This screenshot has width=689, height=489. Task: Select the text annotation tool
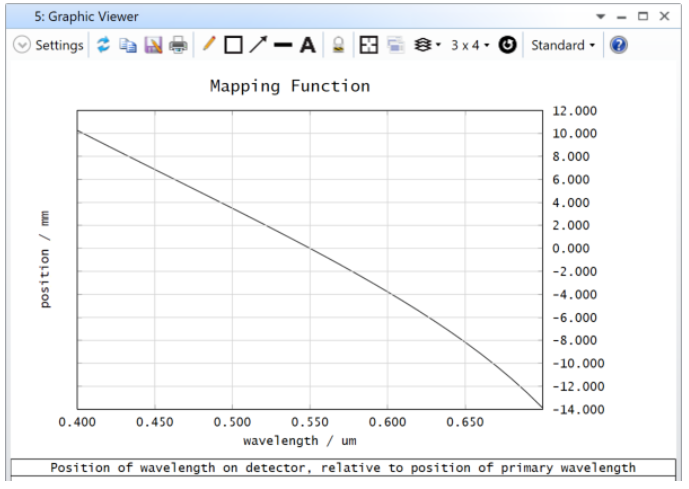pyautogui.click(x=308, y=45)
